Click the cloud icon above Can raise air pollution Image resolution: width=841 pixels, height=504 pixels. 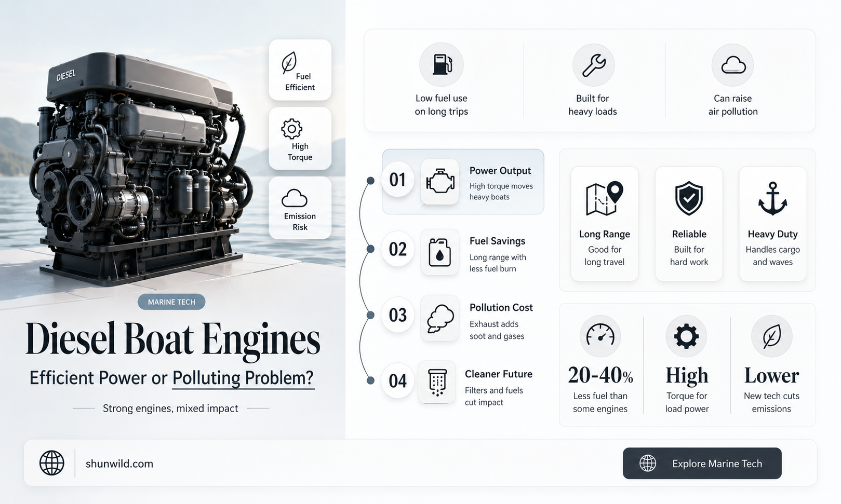click(733, 65)
